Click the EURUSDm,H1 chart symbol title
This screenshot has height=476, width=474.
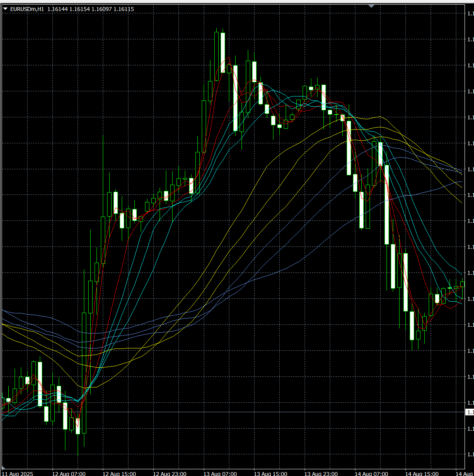[x=27, y=9]
